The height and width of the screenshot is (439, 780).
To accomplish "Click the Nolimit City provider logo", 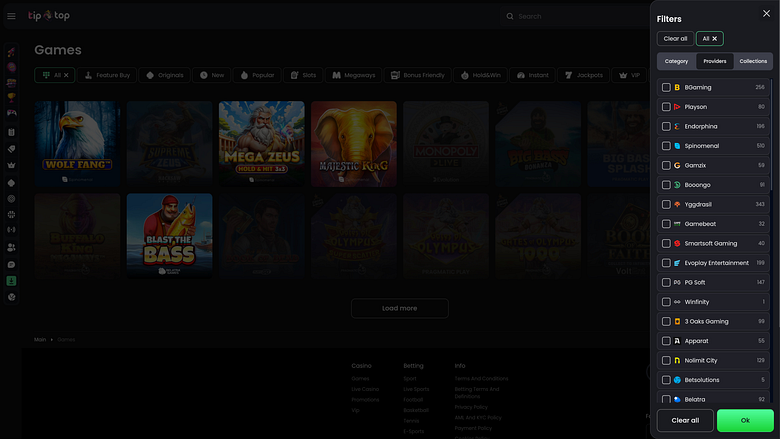I will click(x=677, y=360).
